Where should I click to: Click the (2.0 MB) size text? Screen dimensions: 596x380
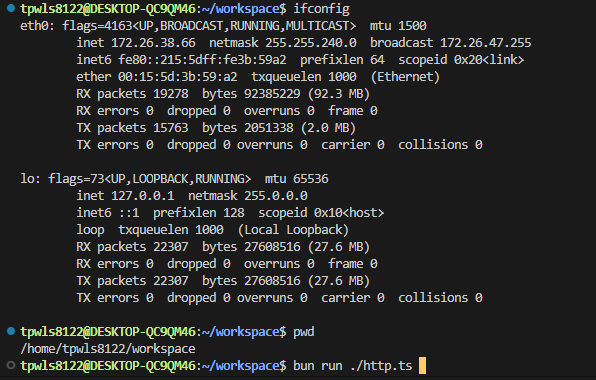(x=328, y=128)
